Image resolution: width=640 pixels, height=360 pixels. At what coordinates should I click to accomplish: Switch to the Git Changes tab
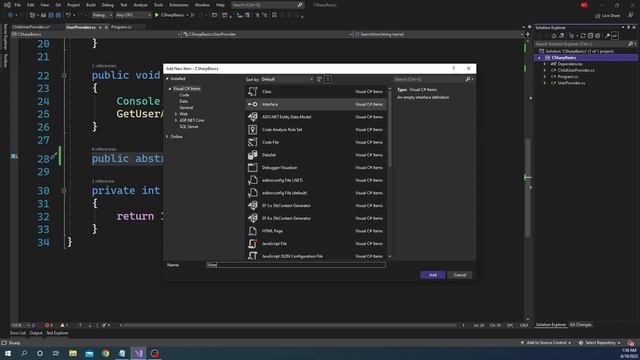click(580, 325)
